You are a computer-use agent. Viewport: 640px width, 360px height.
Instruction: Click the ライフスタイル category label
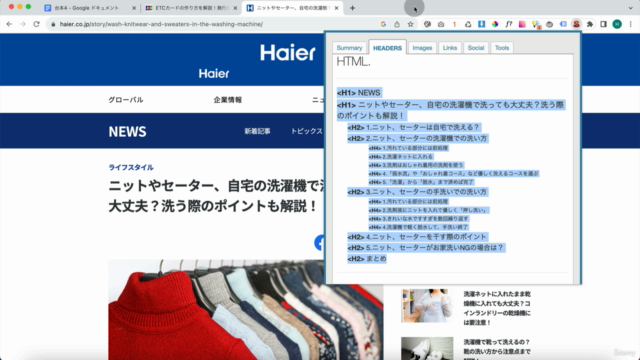tap(131, 167)
